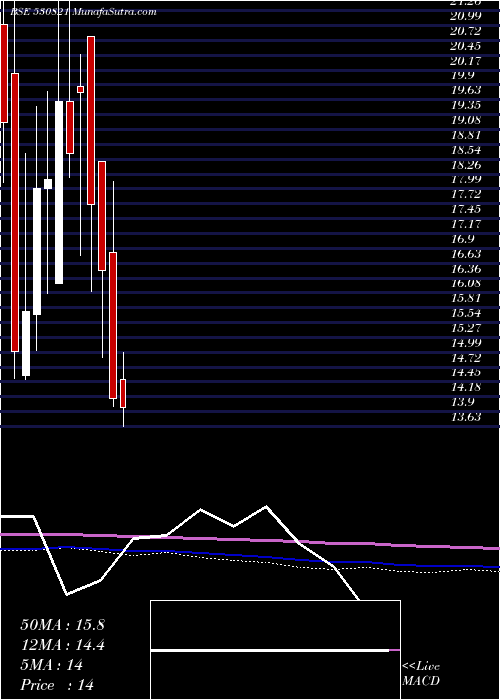
Task: Pick the 19.08 price label
Action: click(x=466, y=120)
